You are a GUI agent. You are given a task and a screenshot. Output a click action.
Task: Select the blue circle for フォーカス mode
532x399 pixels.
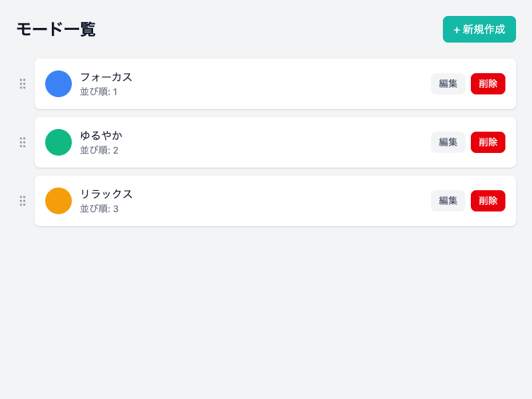click(59, 84)
